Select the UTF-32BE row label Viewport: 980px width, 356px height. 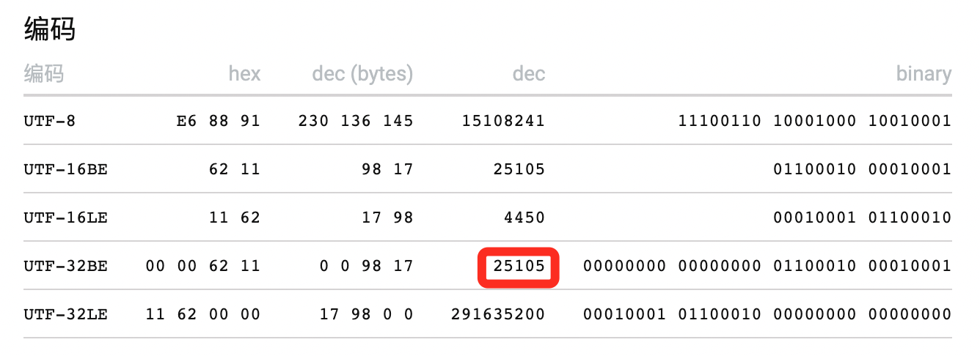point(66,266)
